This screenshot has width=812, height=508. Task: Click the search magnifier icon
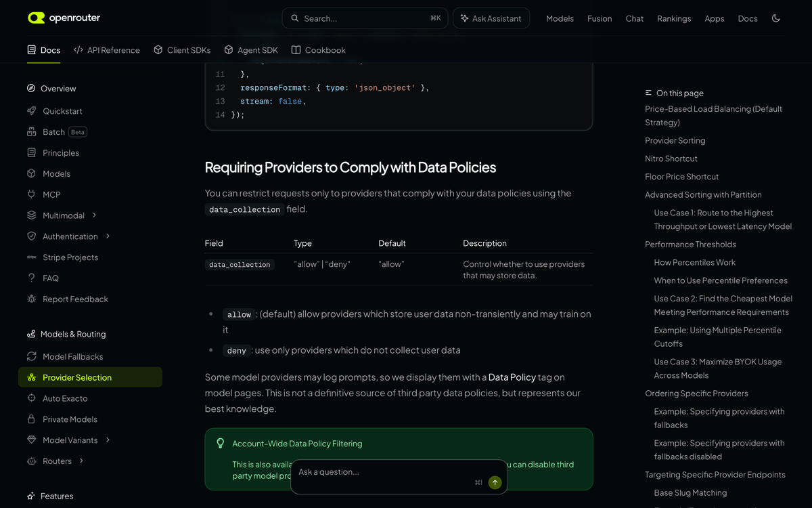pyautogui.click(x=295, y=18)
